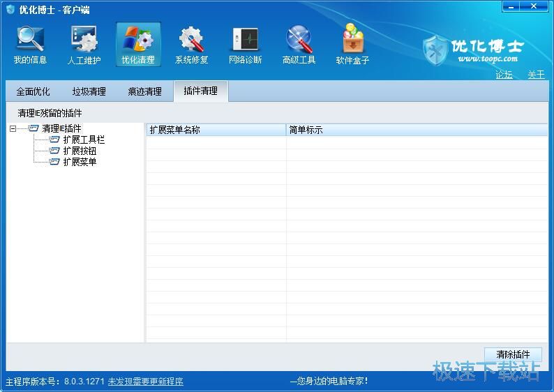Image resolution: width=554 pixels, height=392 pixels.
Task: Open the 关于 link
Action: coord(536,75)
